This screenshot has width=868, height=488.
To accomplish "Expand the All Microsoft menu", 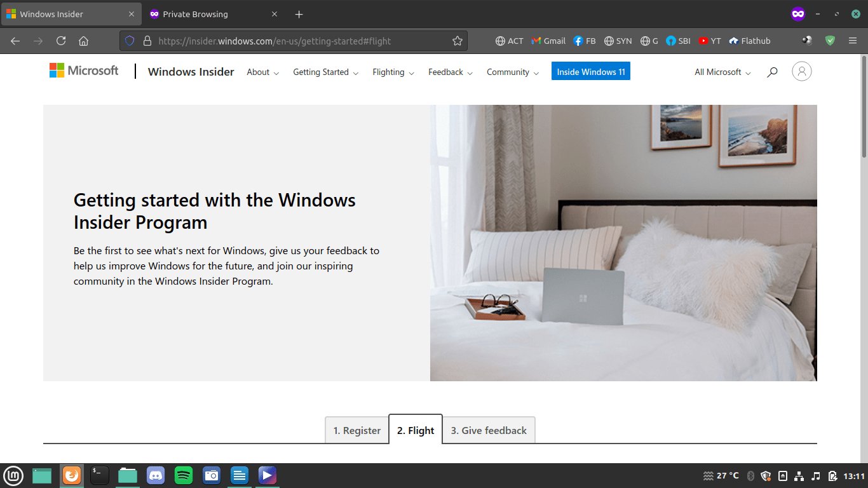I will (x=722, y=72).
